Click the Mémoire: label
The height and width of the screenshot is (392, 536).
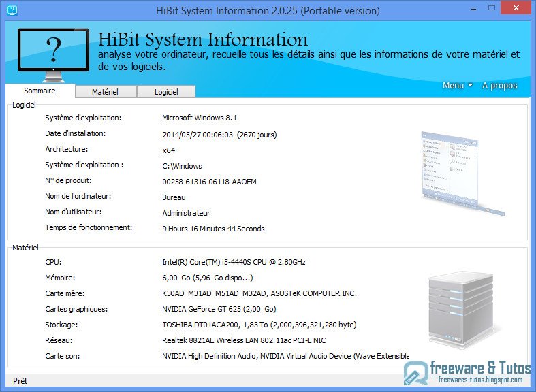(60, 278)
